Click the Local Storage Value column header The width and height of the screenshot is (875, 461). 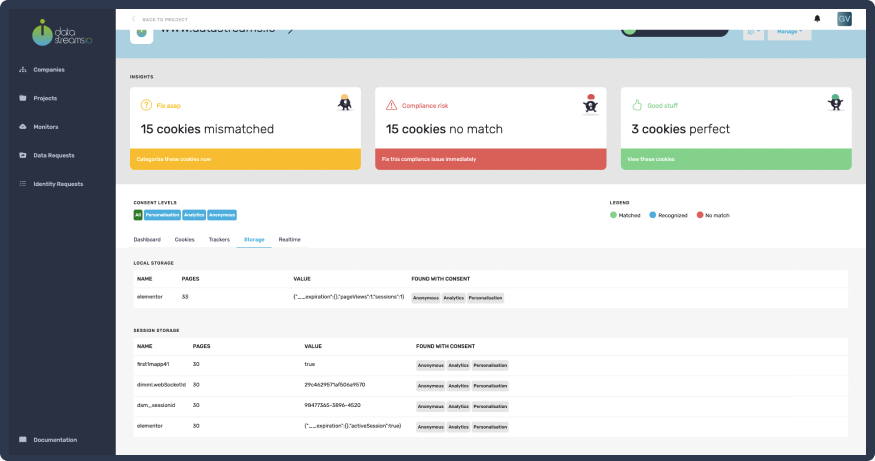pos(302,278)
